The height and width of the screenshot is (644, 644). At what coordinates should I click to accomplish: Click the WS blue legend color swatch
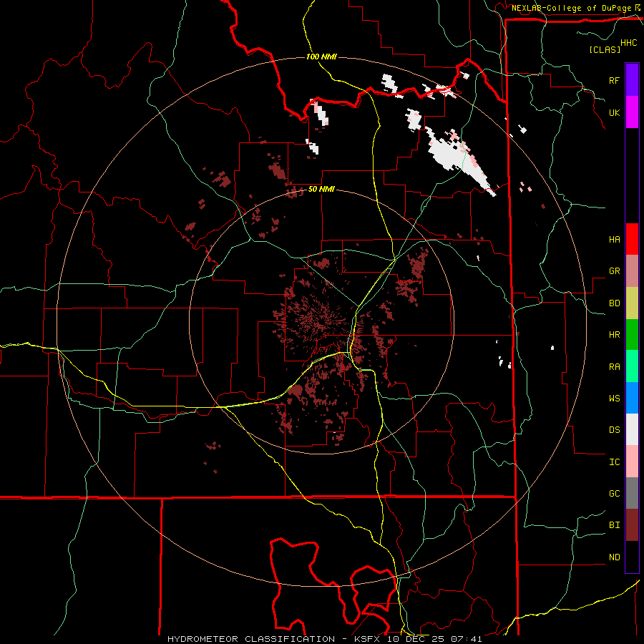point(632,398)
